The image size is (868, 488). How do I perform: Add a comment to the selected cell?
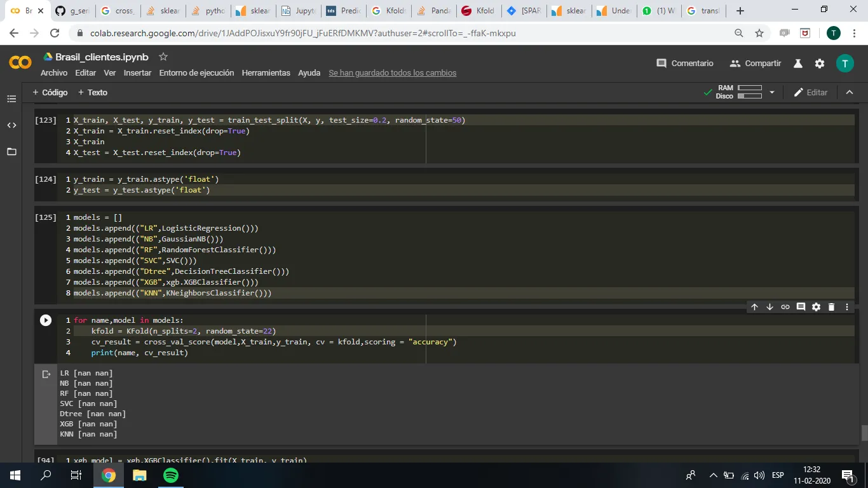pos(801,307)
